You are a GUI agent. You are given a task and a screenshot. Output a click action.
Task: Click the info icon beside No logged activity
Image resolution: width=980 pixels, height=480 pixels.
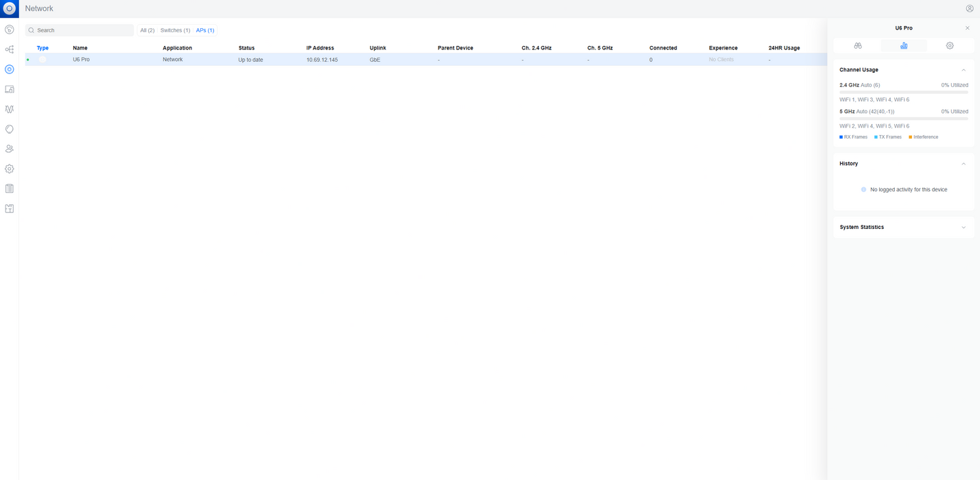pos(863,189)
